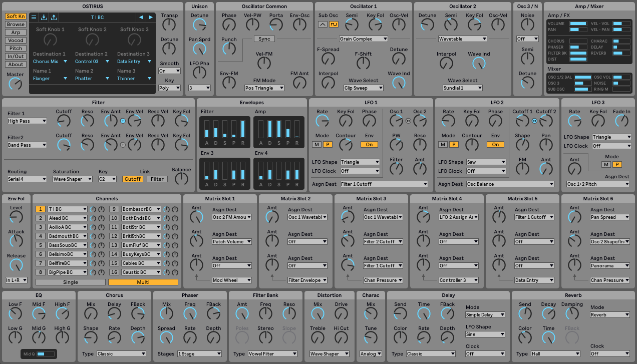Open the Oscillator 1 Grain Complex dropdown

tap(363, 39)
